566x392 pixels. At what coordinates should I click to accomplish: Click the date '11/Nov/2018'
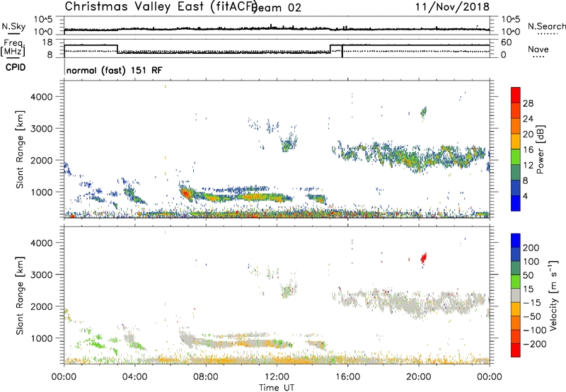tap(452, 6)
